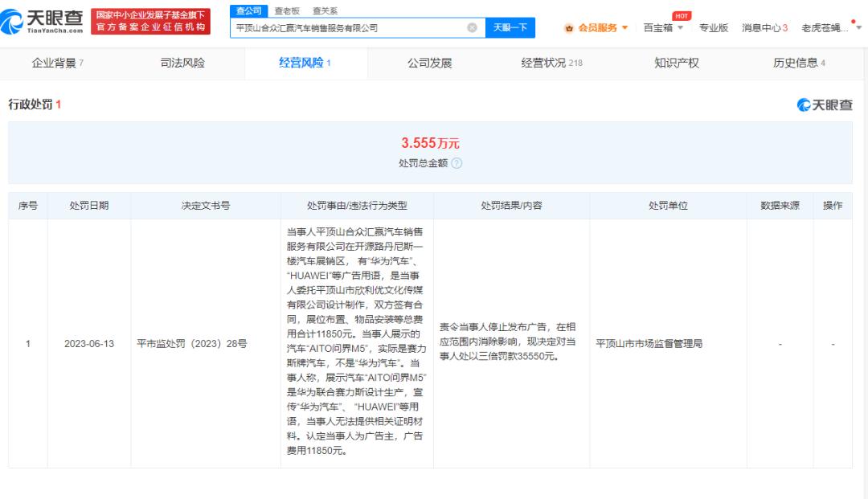Click the 国家中小企业发展子基金 red banner
868x499 pixels.
pyautogui.click(x=149, y=22)
